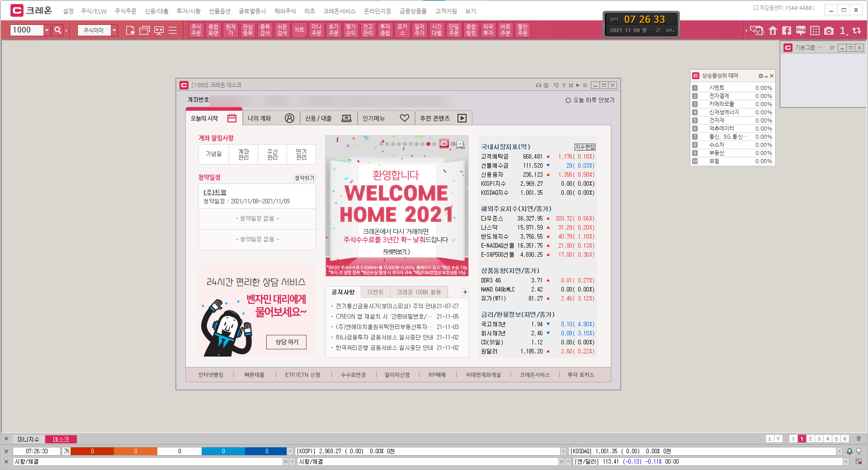Click the list icon in 기본그룹 window title
868x470 pixels.
(x=832, y=47)
